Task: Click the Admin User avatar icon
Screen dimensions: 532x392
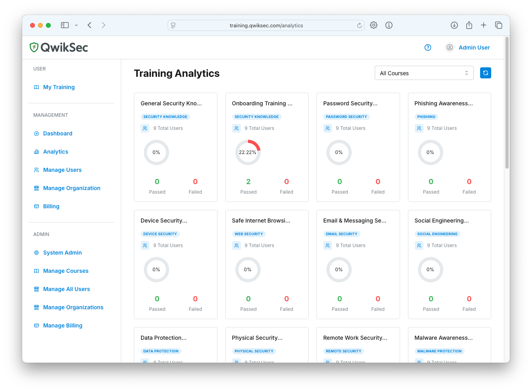Action: [x=450, y=48]
